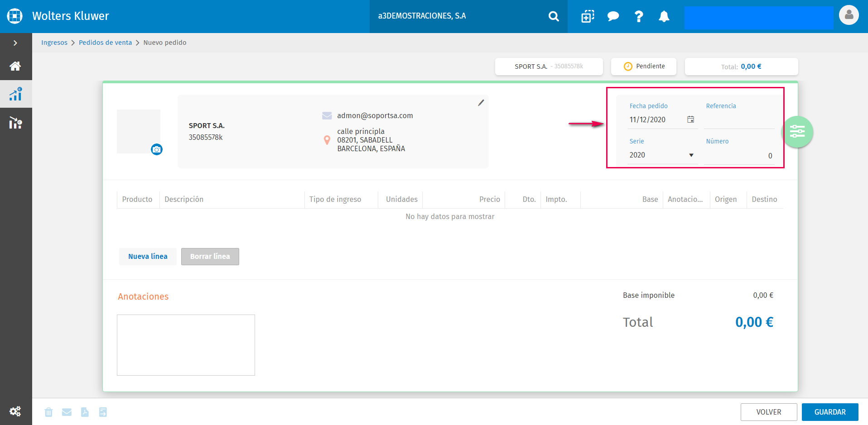Click the Referencia input field
This screenshot has width=868, height=425.
click(739, 120)
